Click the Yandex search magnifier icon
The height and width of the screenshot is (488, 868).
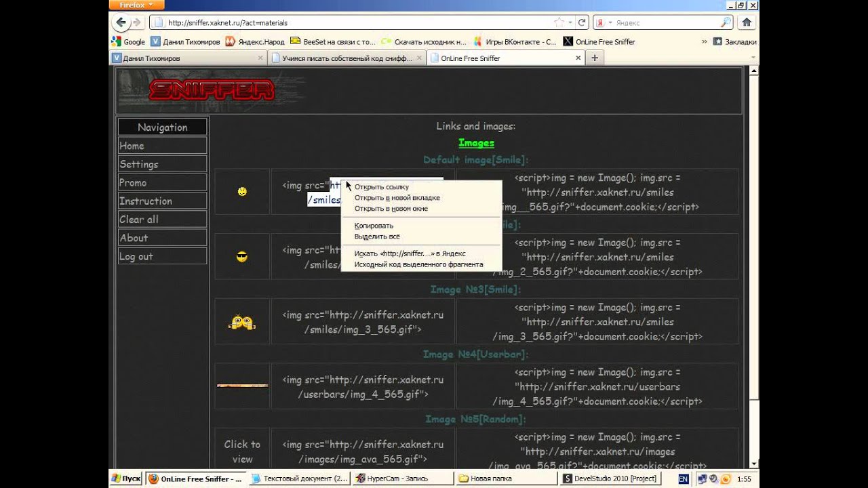(726, 22)
